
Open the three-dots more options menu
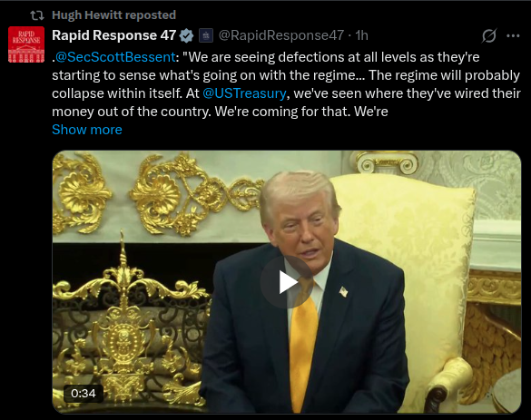(513, 35)
